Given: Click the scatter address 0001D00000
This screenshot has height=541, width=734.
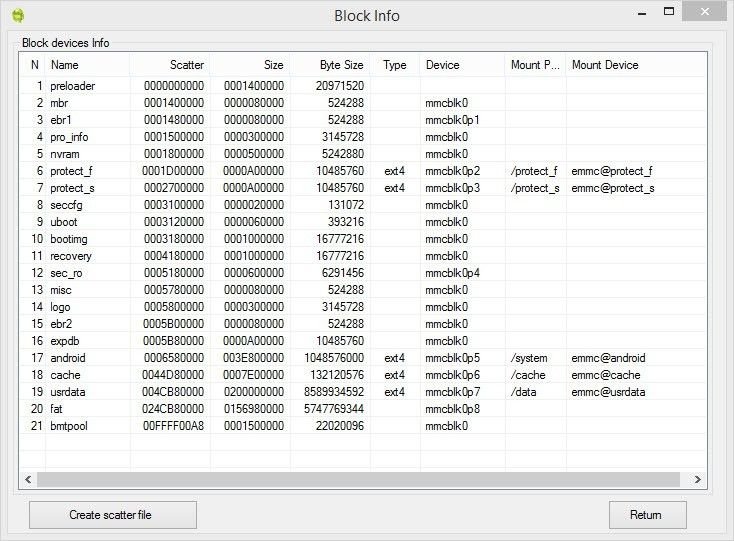Looking at the screenshot, I should pyautogui.click(x=173, y=171).
